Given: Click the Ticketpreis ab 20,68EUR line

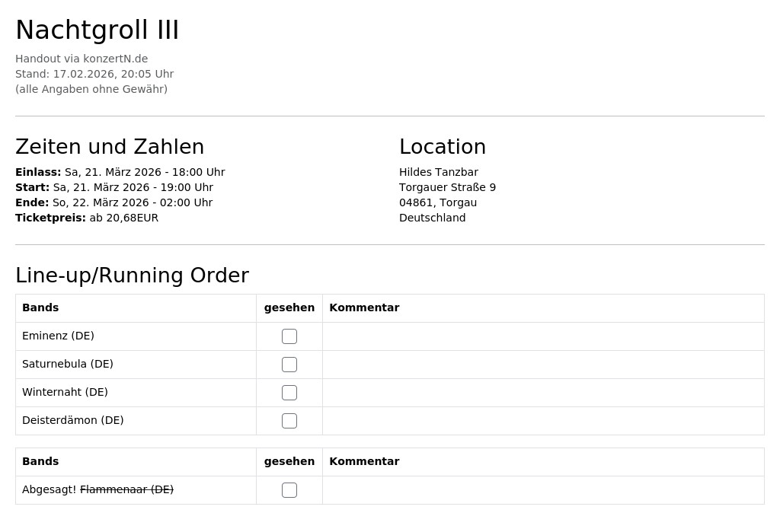Looking at the screenshot, I should [x=87, y=218].
